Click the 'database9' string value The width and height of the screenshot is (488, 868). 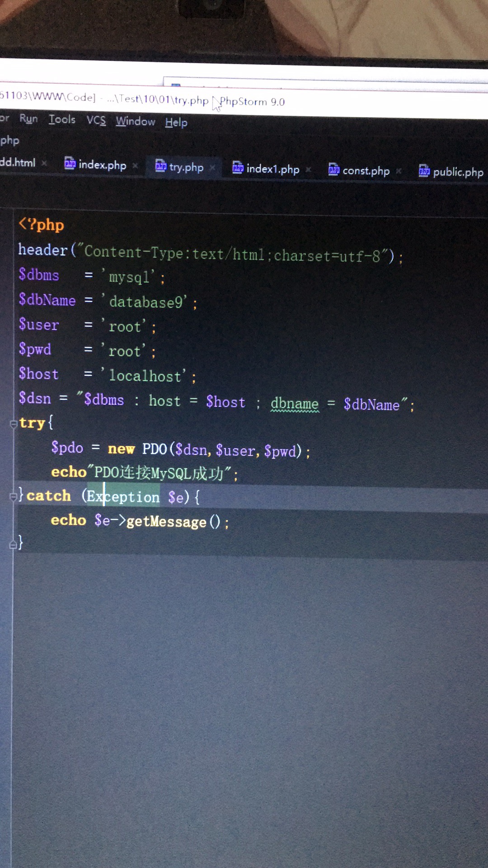pos(145,302)
